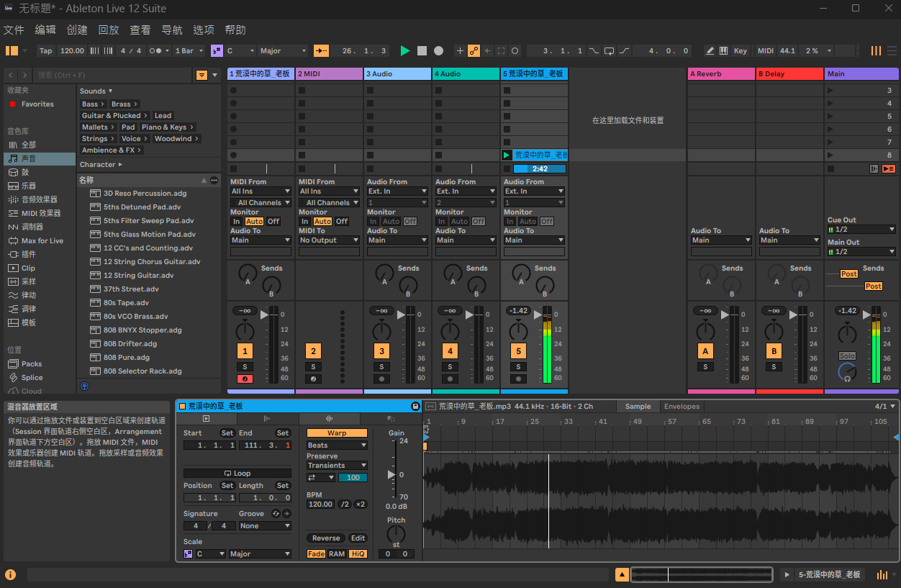Toggle the browser filter view button
Image resolution: width=901 pixels, height=588 pixels.
202,75
